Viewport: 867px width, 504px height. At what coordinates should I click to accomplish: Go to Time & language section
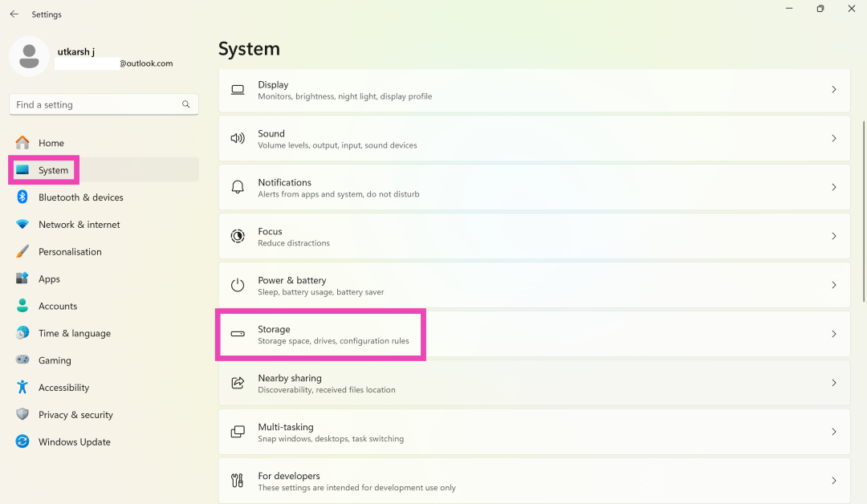pyautogui.click(x=74, y=333)
